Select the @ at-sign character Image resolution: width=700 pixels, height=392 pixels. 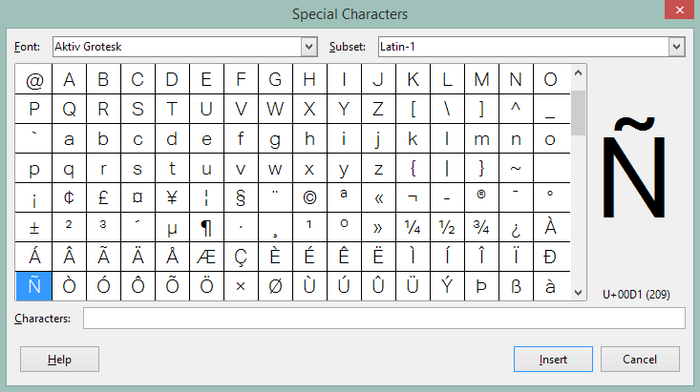click(34, 79)
